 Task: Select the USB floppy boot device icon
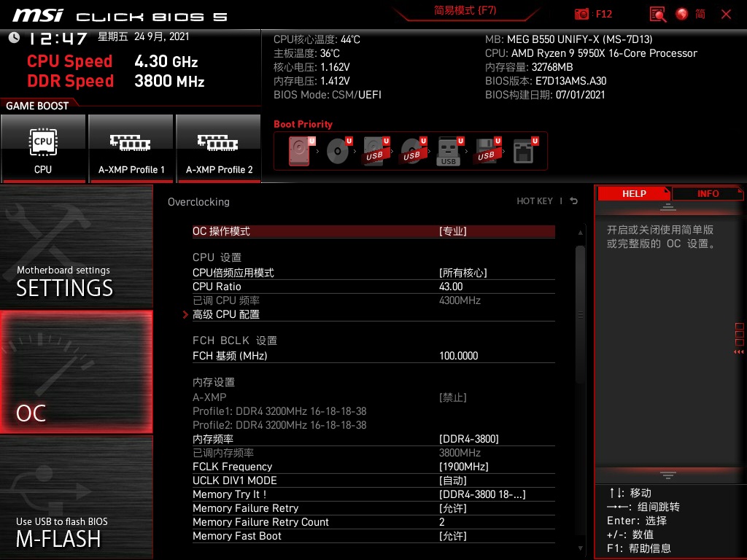pos(487,151)
